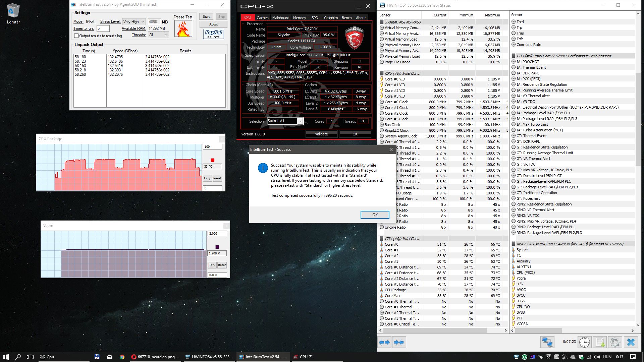Click the OneDrive cloud tray icon

573,357
